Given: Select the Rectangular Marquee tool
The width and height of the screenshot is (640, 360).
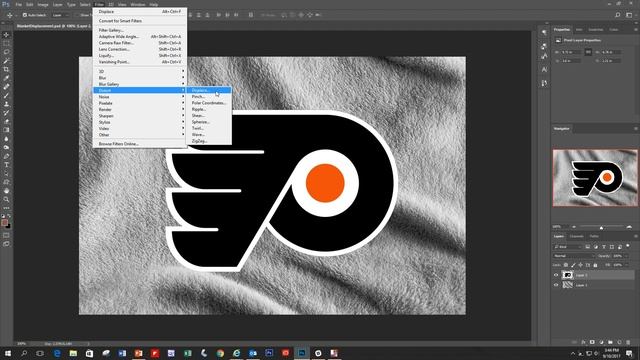Looking at the screenshot, I should click(6, 43).
